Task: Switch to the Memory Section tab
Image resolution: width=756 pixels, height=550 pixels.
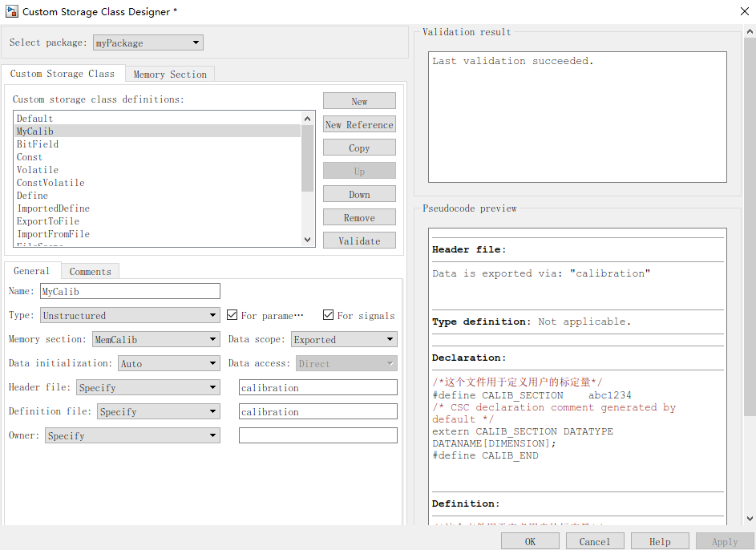Action: 170,75
